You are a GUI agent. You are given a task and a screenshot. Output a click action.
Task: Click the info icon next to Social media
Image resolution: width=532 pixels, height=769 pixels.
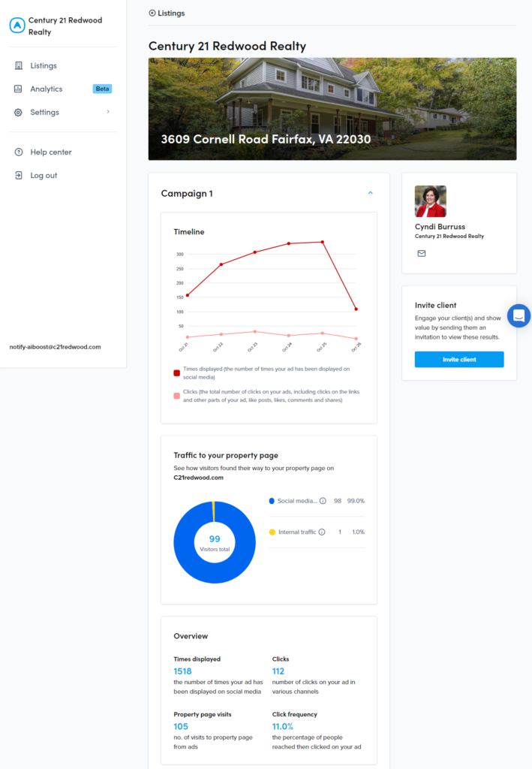click(x=323, y=501)
